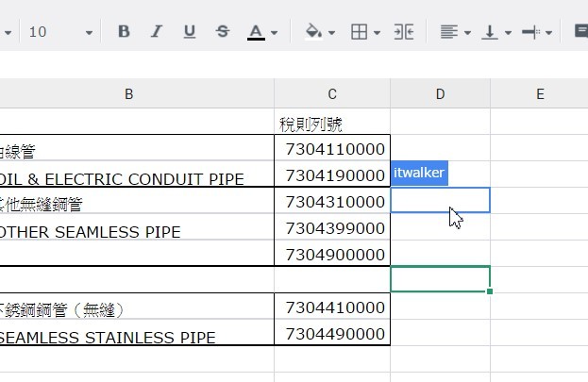
Task: Select cell with value 7304410000
Action: click(332, 307)
